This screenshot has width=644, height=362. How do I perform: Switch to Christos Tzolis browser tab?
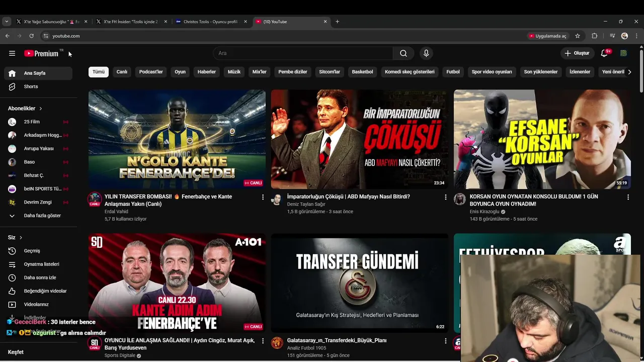coord(210,22)
